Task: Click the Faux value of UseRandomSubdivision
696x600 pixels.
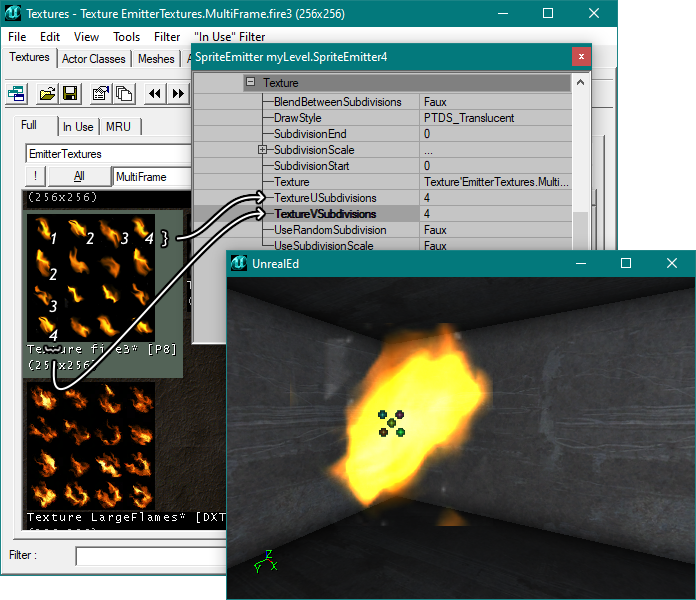Action: (x=435, y=229)
